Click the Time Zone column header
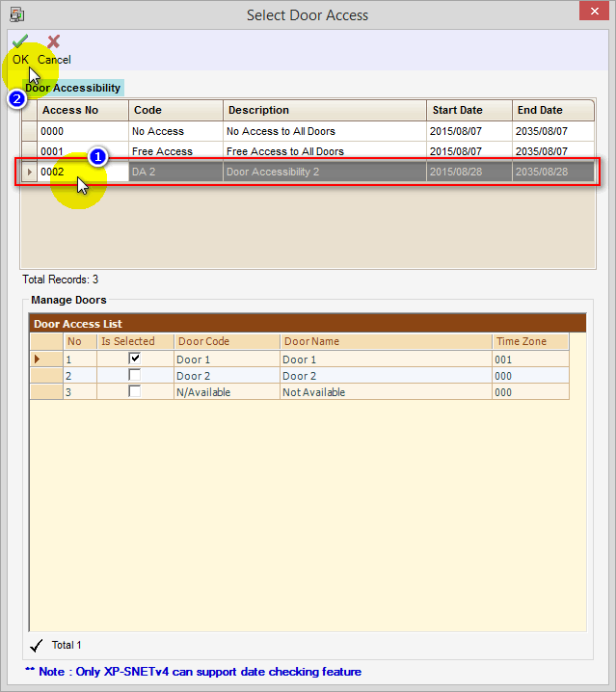 click(529, 341)
